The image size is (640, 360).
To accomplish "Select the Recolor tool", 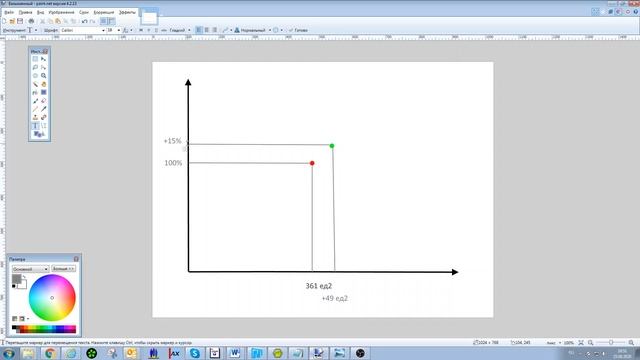I will click(44, 118).
